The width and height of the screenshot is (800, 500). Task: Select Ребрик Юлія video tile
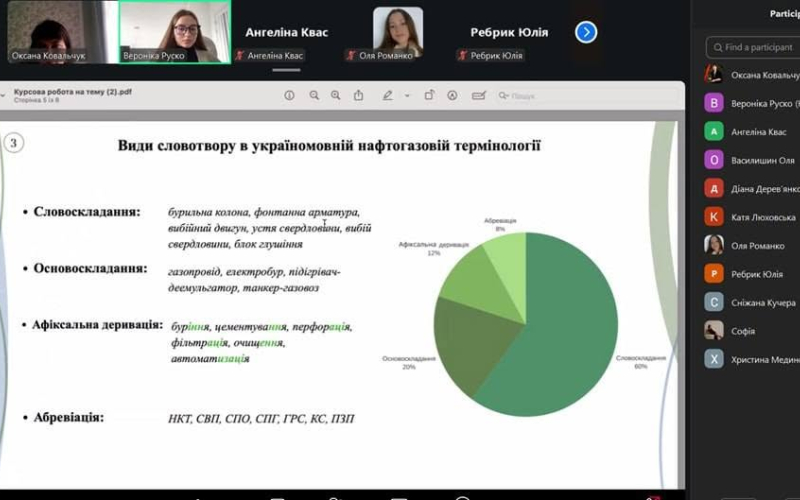(x=509, y=32)
